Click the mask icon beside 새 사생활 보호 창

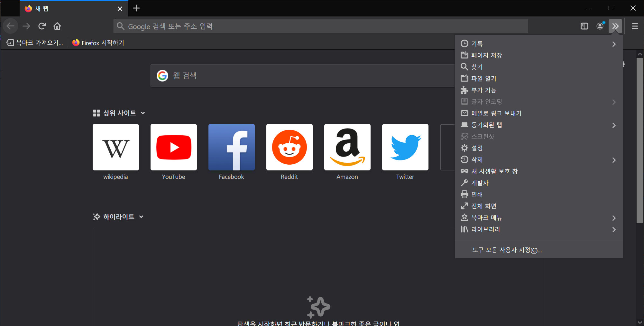[x=464, y=171]
